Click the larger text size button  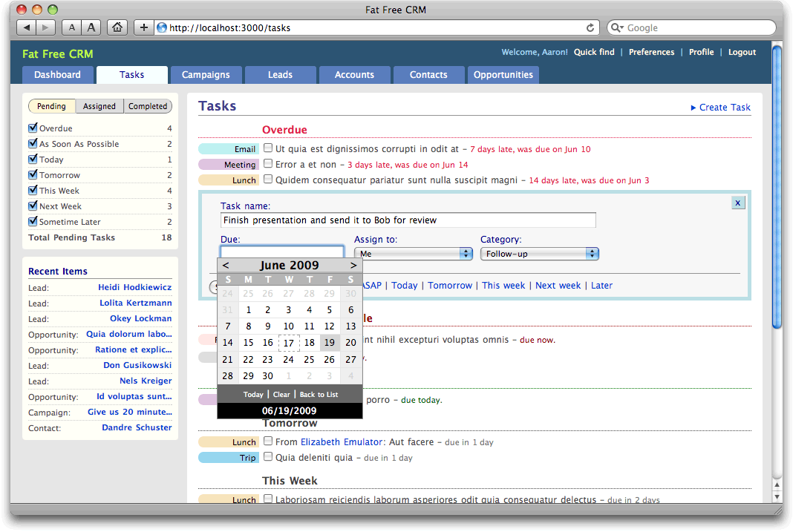pyautogui.click(x=91, y=27)
